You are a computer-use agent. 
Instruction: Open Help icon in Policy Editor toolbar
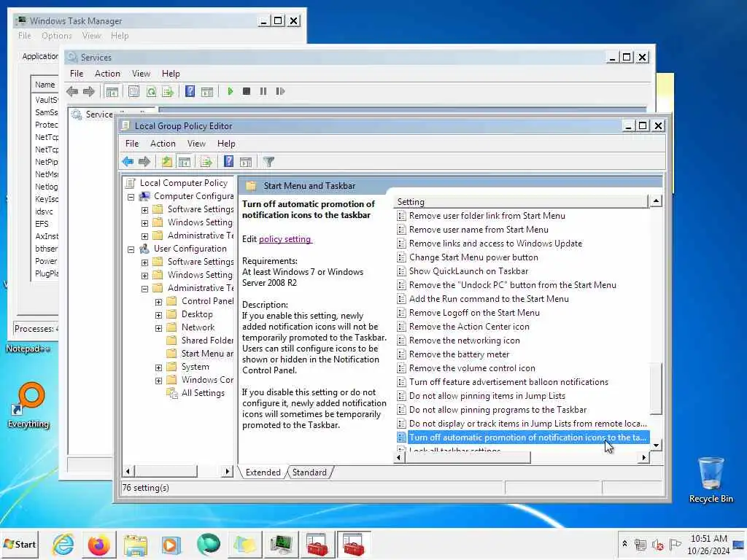pos(228,162)
